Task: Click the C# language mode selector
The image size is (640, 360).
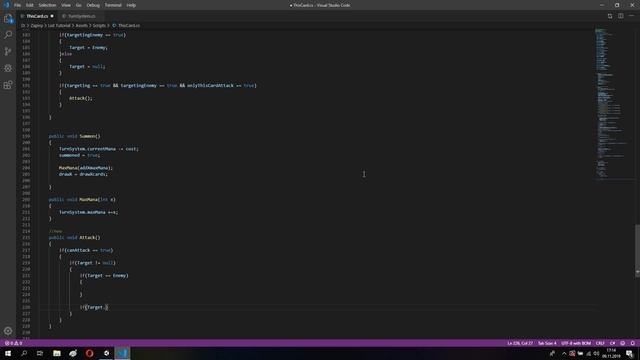Action: pyautogui.click(x=612, y=343)
